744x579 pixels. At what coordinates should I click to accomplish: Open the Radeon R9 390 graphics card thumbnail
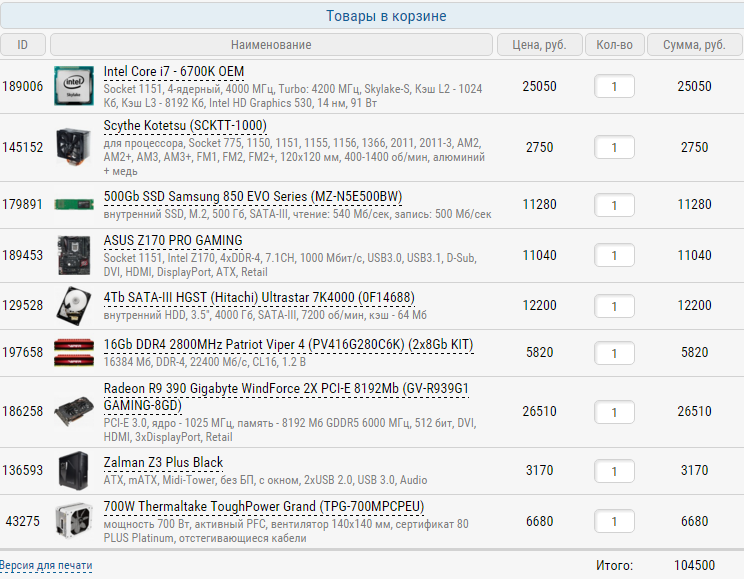tap(74, 411)
